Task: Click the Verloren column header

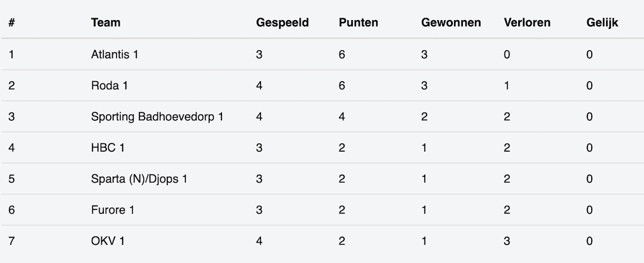Action: pos(527,23)
